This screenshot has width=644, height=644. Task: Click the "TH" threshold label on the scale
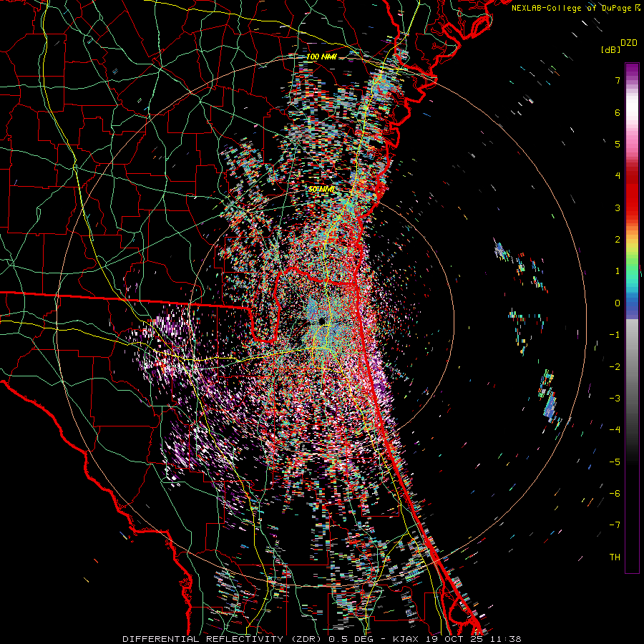point(615,557)
